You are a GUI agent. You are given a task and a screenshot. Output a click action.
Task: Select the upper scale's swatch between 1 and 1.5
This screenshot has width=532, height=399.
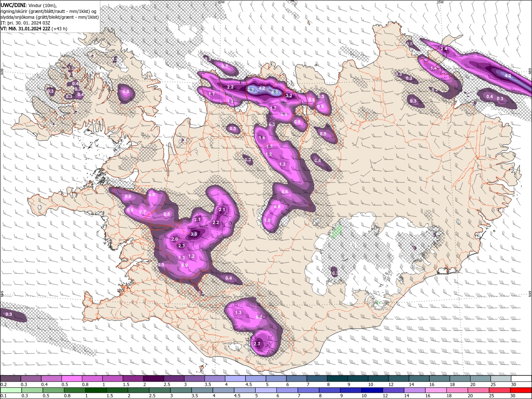[x=113, y=379]
